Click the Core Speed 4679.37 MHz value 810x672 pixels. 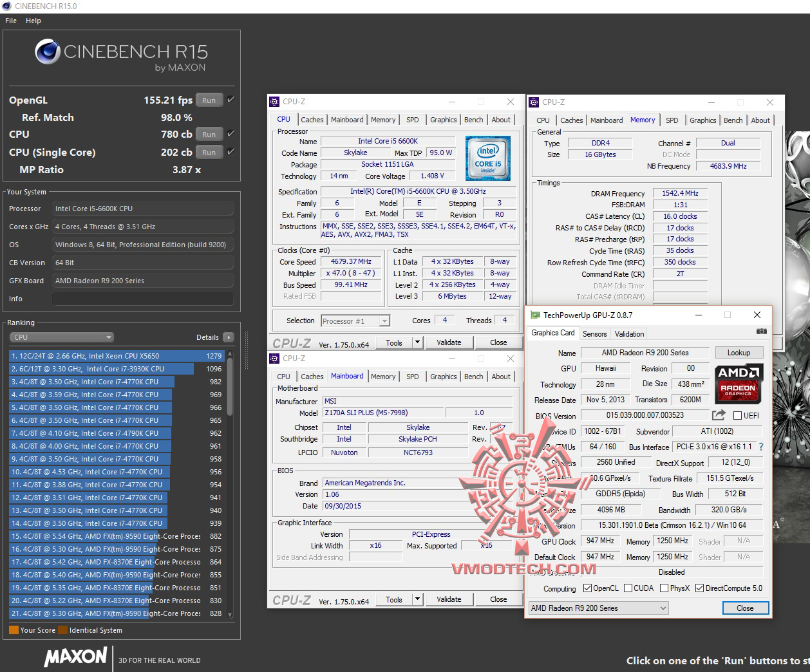(x=351, y=261)
